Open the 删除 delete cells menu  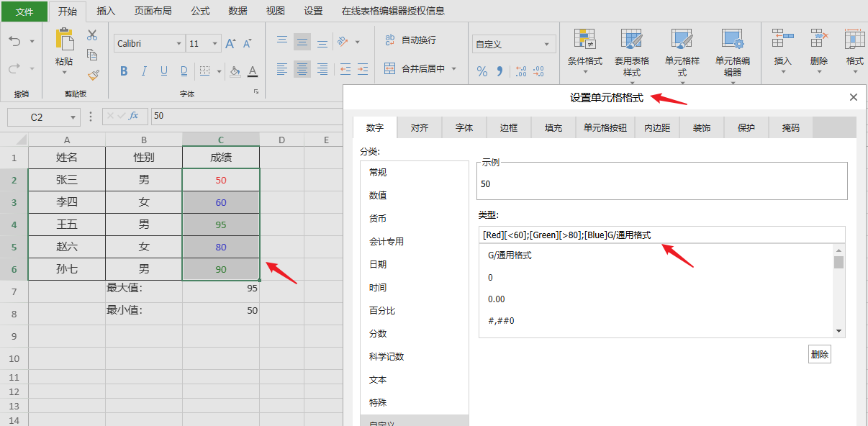(819, 50)
